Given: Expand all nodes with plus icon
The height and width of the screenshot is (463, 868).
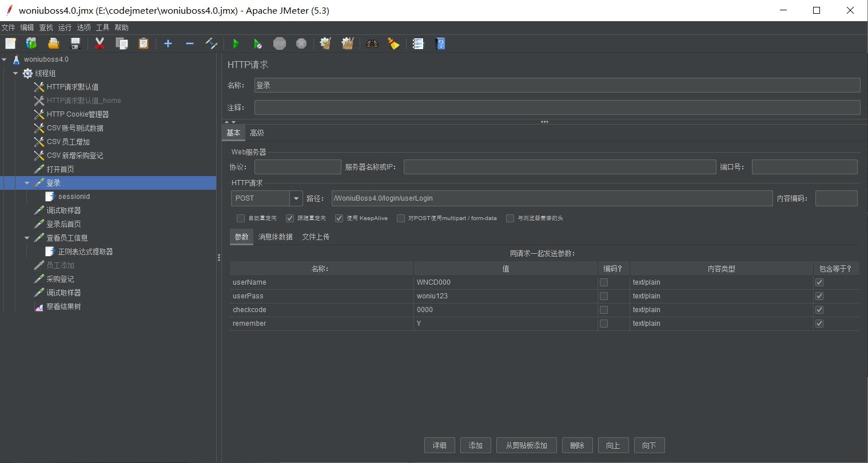Looking at the screenshot, I should [168, 43].
